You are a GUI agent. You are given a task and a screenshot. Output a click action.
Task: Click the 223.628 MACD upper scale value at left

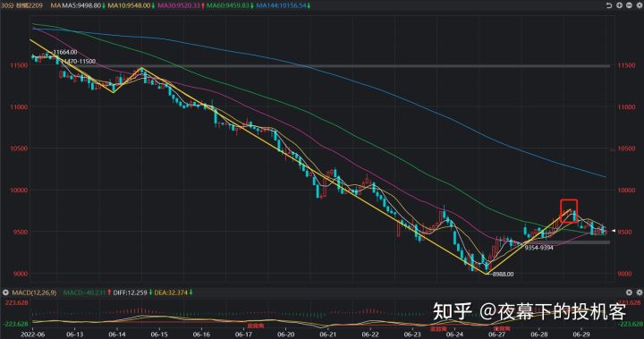coord(17,303)
